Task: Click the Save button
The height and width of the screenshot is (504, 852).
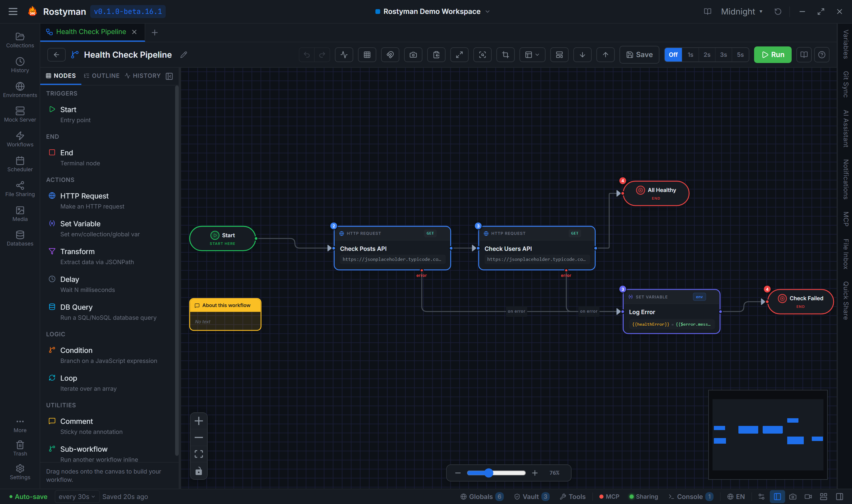Action: (639, 55)
